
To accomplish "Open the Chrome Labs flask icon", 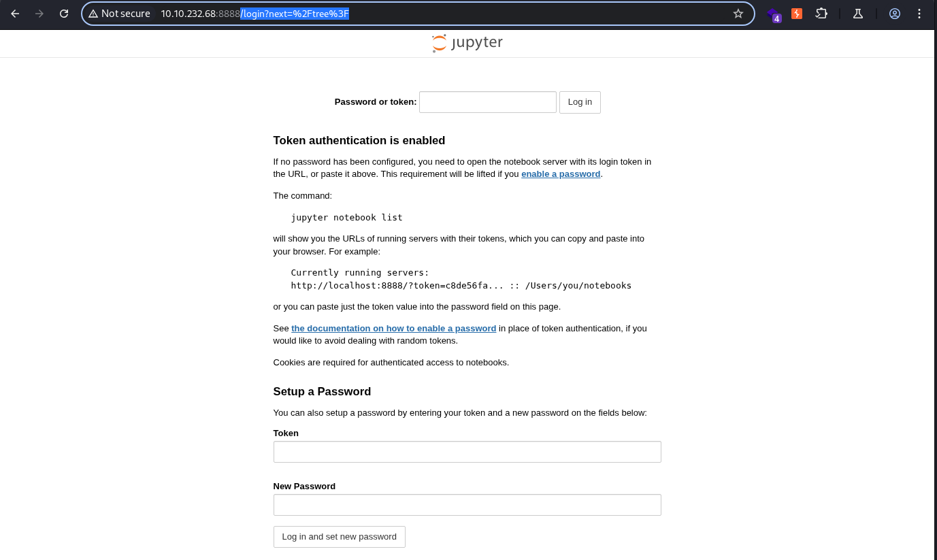I will 857,14.
